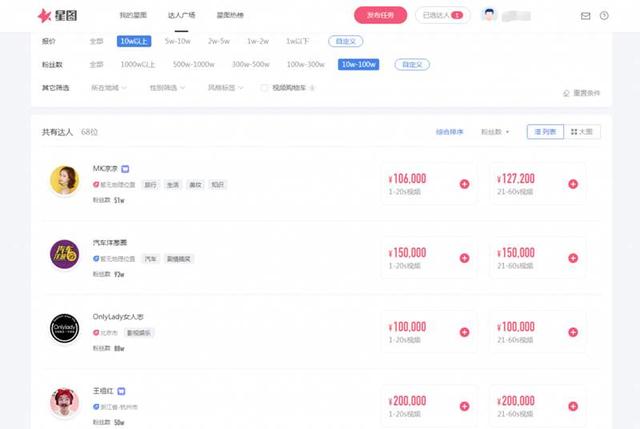
Task: Click the info icon beside 视频购物车
Action: click(312, 88)
